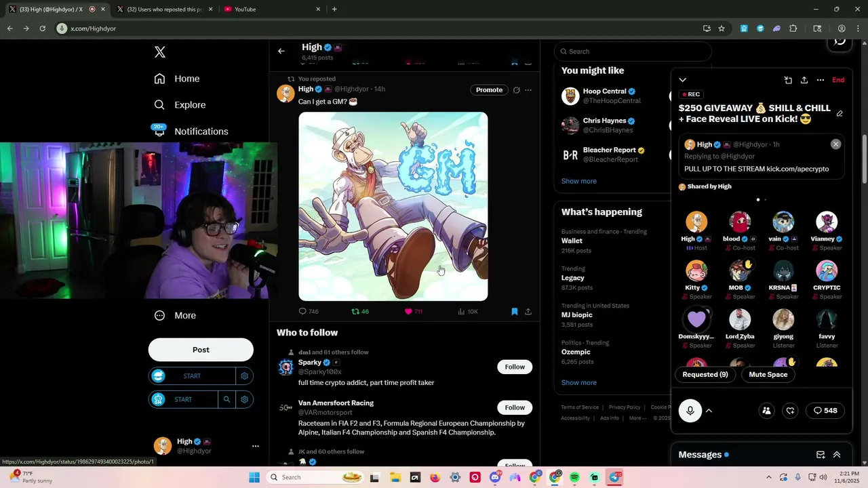The image size is (868, 488).
Task: Reload the page
Action: (x=42, y=28)
